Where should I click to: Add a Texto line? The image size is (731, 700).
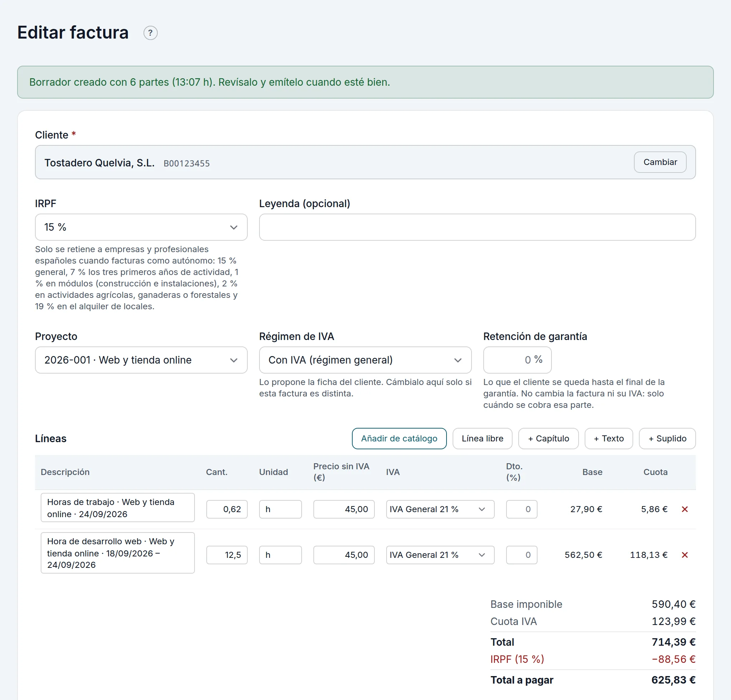(x=609, y=439)
